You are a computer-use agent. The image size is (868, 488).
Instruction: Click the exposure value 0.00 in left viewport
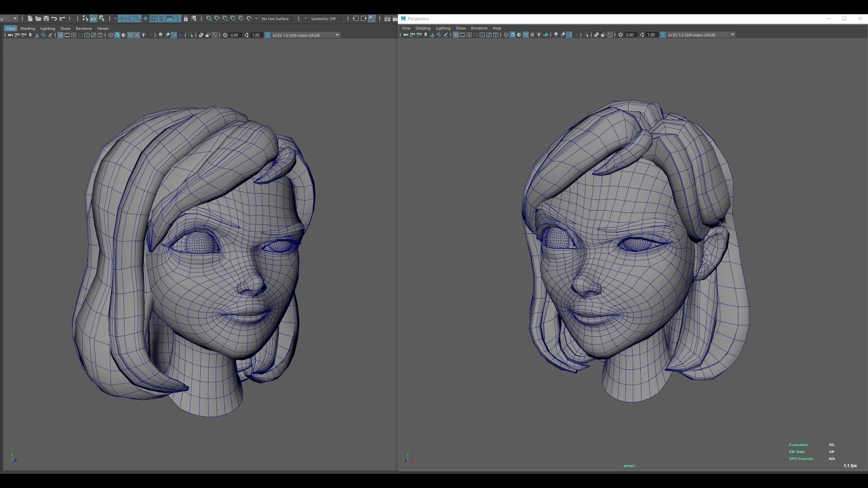pos(235,35)
